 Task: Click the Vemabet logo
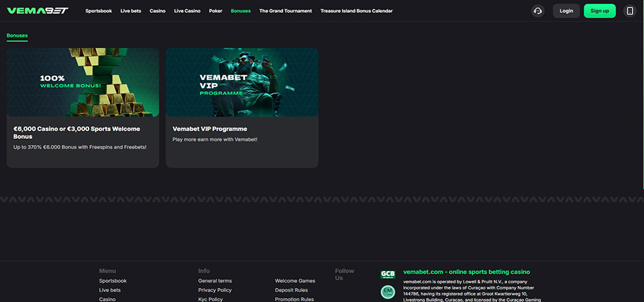click(x=38, y=11)
